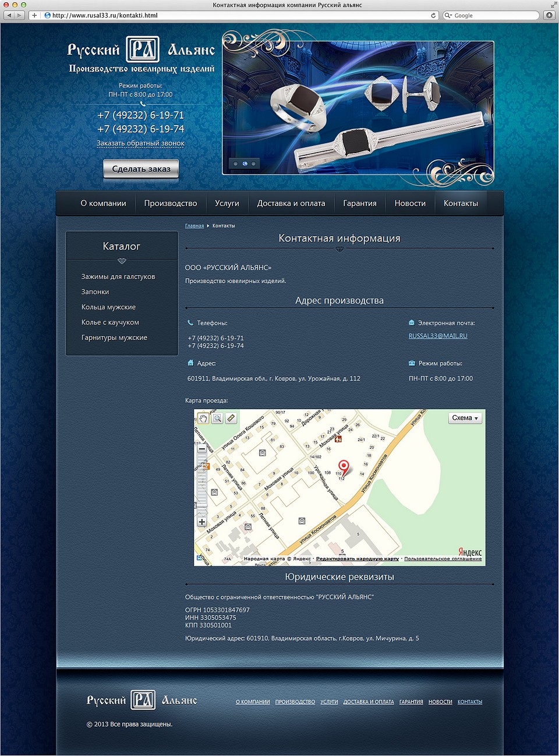Screen dimensions: 559x756
Task: Switch to second banner slide dot
Action: tap(245, 164)
